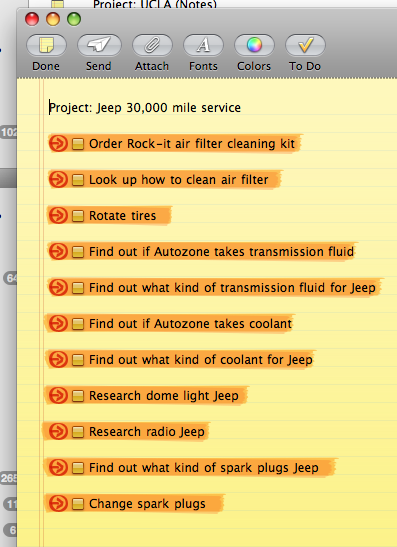Screen dimensions: 397x547
Task: Click the Colors label in the toolbar
Action: click(254, 66)
